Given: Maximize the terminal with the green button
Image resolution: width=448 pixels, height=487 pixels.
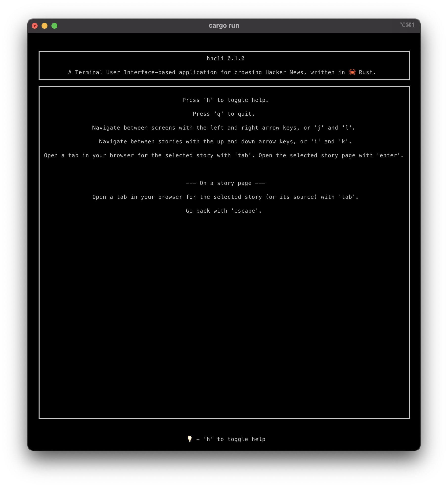Looking at the screenshot, I should [54, 26].
